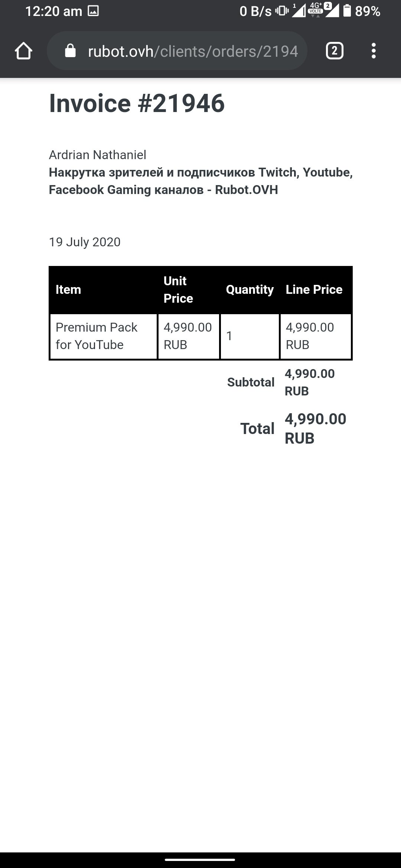The height and width of the screenshot is (868, 401).
Task: Tap the secure padlock icon
Action: click(70, 51)
